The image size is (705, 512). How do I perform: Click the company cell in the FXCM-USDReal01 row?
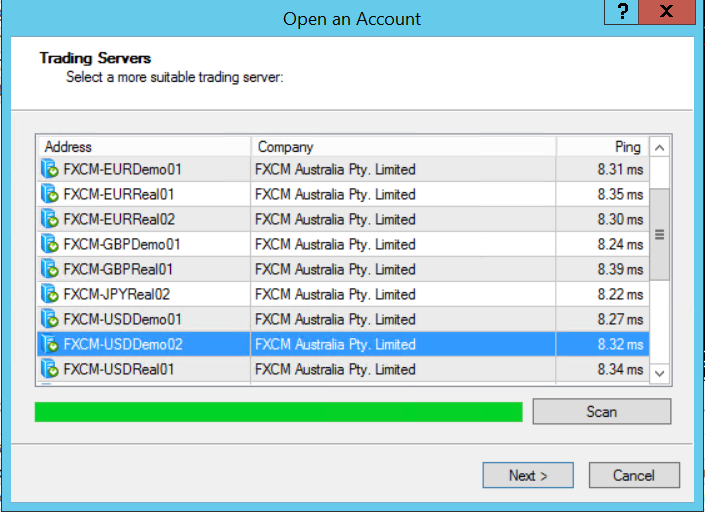[x=403, y=369]
